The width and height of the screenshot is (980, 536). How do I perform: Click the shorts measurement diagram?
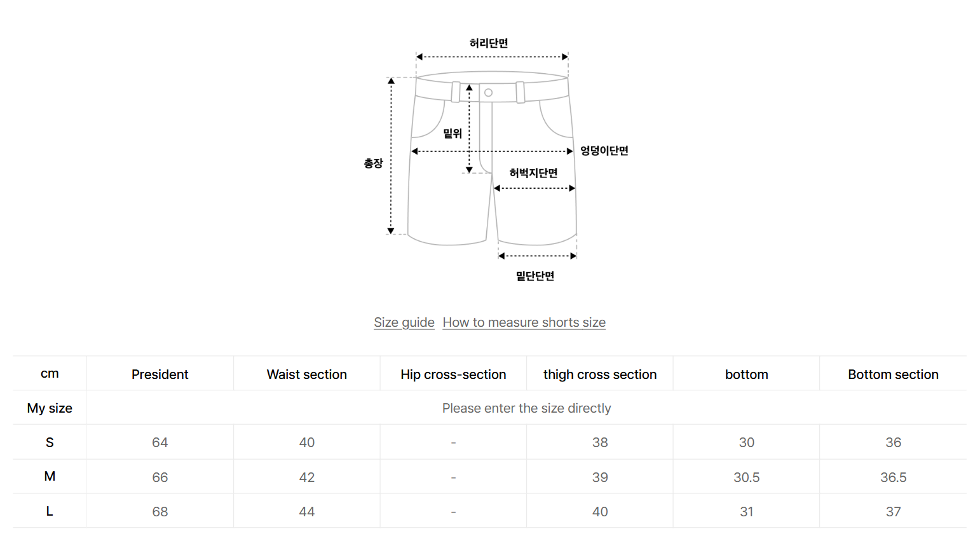496,160
